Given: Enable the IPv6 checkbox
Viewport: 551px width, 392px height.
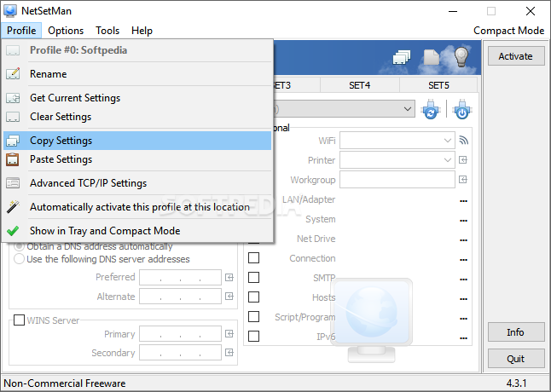Looking at the screenshot, I should [x=253, y=337].
